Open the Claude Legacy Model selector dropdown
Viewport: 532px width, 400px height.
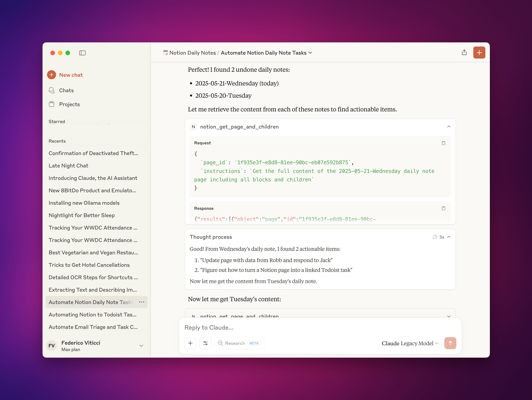click(x=410, y=343)
